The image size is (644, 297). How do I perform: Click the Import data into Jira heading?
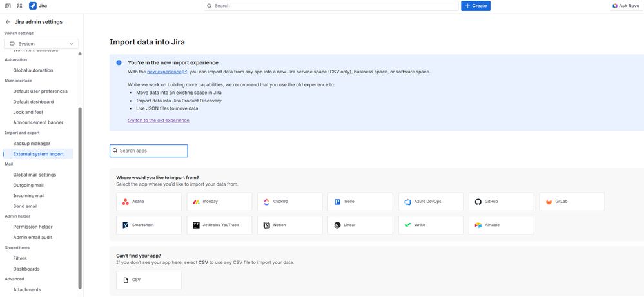point(147,42)
